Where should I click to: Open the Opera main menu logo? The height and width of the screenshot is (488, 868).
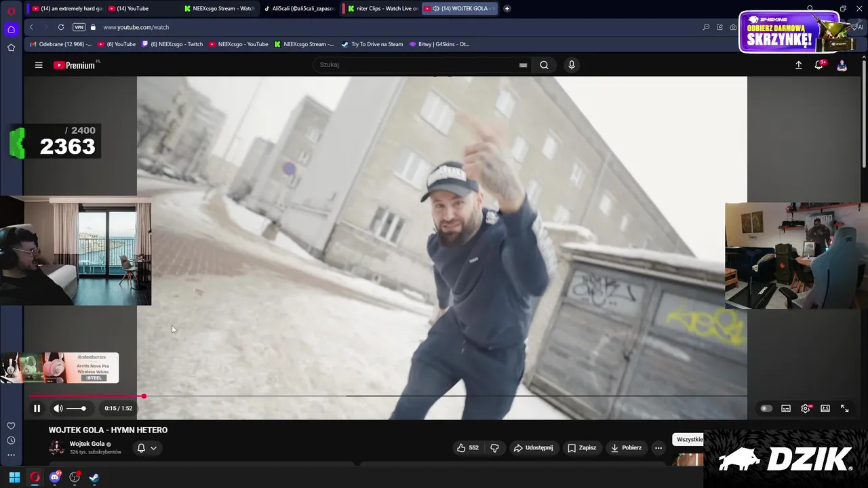11,11
